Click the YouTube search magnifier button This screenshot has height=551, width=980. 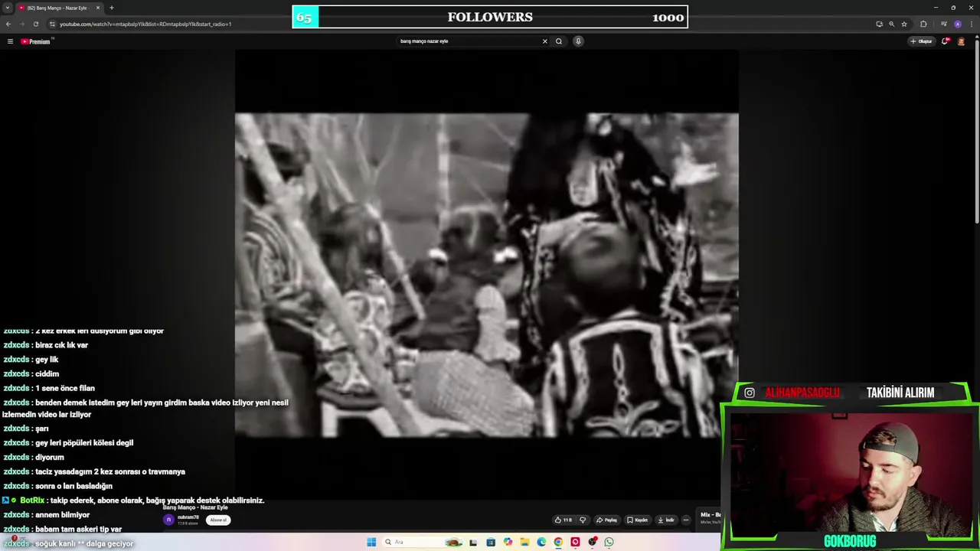(x=559, y=41)
